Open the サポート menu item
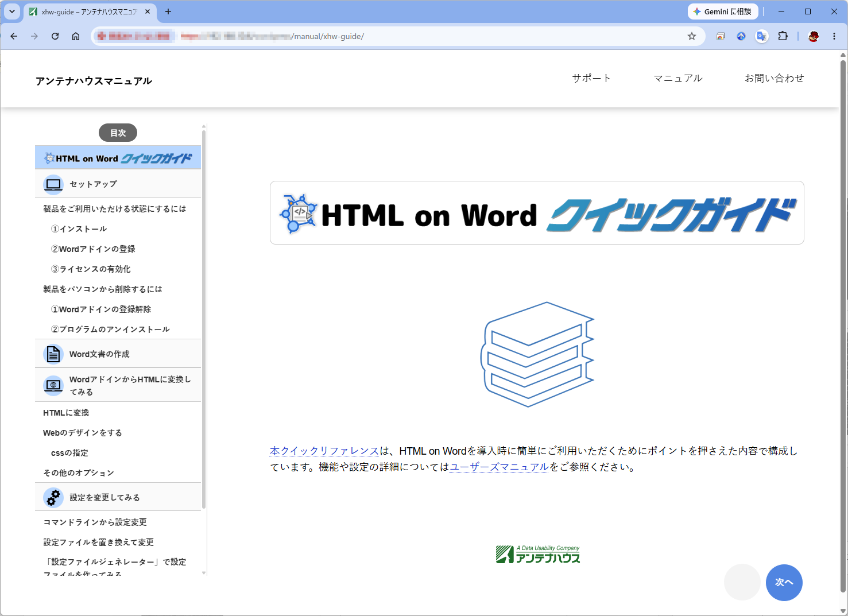The height and width of the screenshot is (616, 848). (x=591, y=78)
